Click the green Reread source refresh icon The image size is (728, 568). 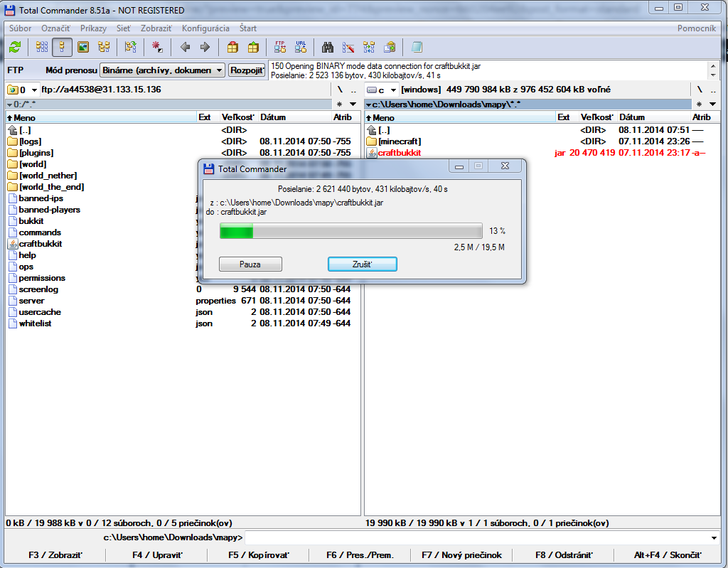15,47
